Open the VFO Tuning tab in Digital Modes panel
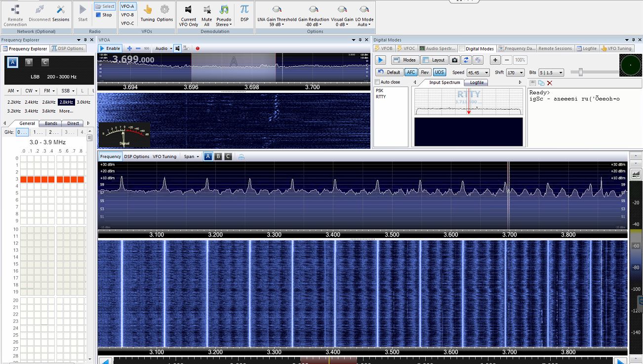 pos(617,48)
